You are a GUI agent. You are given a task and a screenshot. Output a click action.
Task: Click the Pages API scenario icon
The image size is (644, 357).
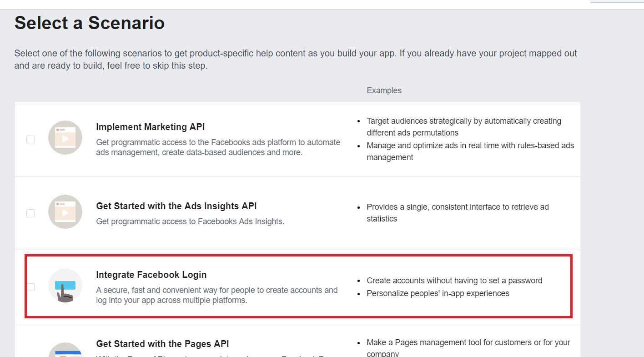click(x=65, y=350)
